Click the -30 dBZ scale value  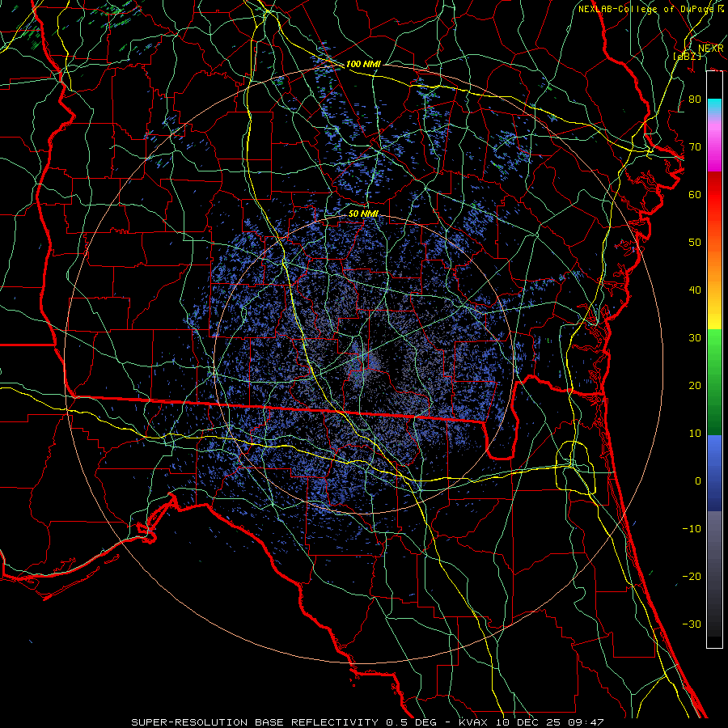coord(692,624)
